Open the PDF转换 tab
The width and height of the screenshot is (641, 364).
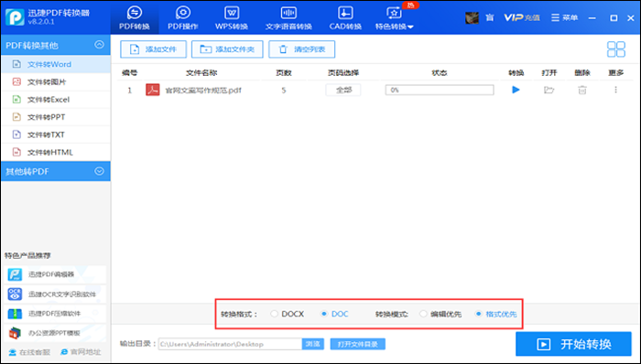(135, 18)
